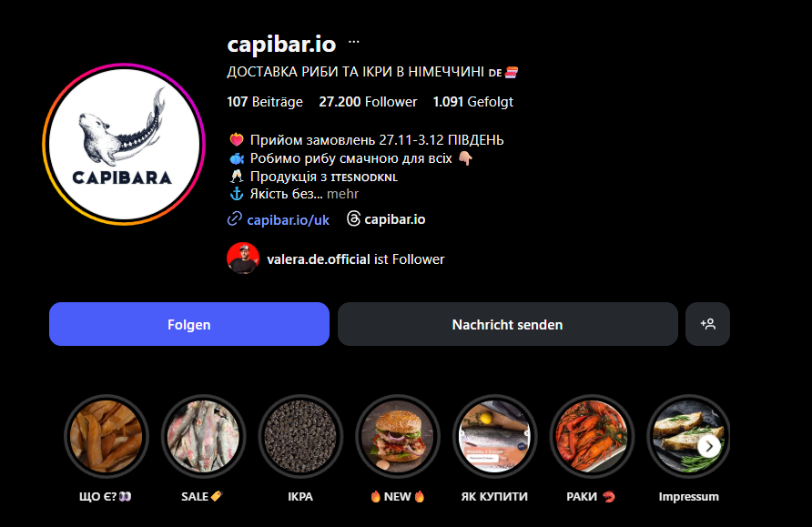Image resolution: width=812 pixels, height=527 pixels.
Task: Click valera.de.official's small avatar
Action: coord(243,258)
